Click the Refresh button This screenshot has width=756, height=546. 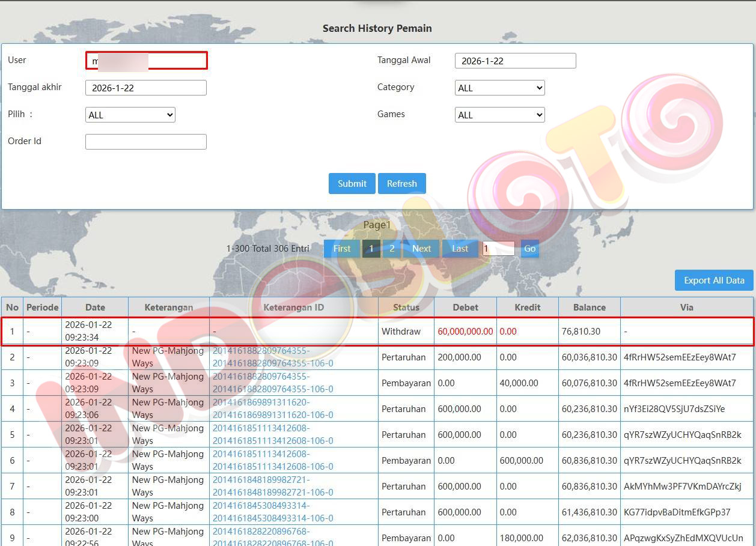[401, 184]
